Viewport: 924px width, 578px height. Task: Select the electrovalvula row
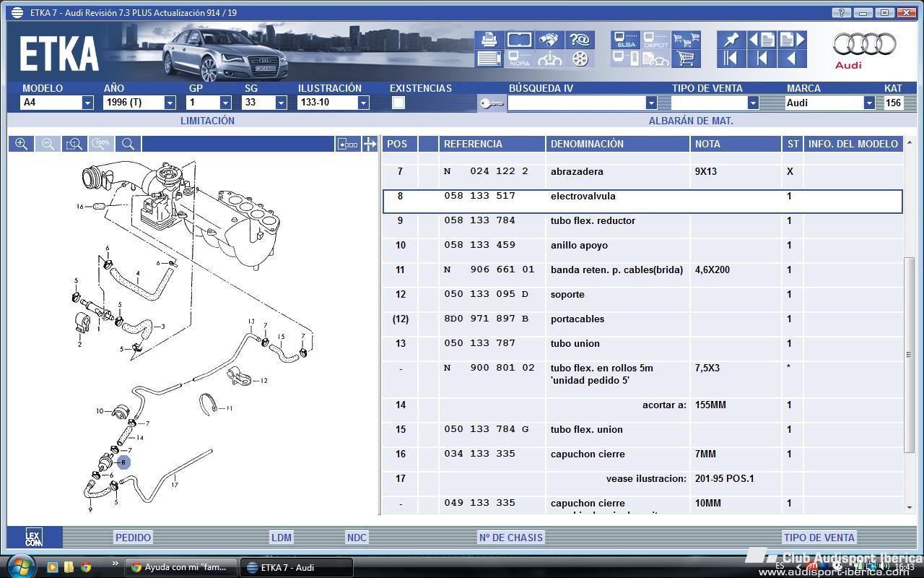pos(642,202)
